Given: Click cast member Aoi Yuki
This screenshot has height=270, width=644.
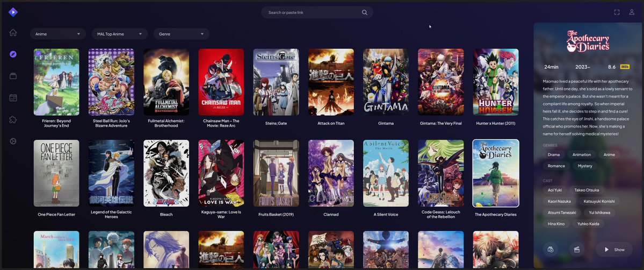Looking at the screenshot, I should point(555,190).
